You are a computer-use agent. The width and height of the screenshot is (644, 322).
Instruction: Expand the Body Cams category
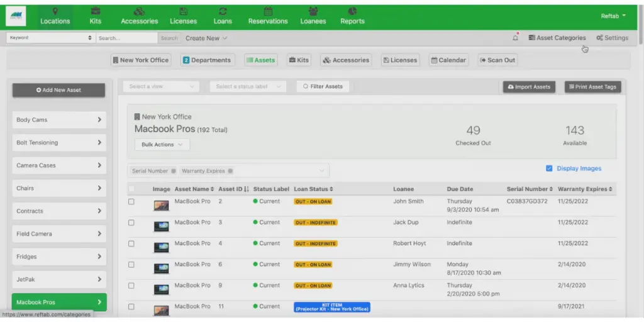59,120
